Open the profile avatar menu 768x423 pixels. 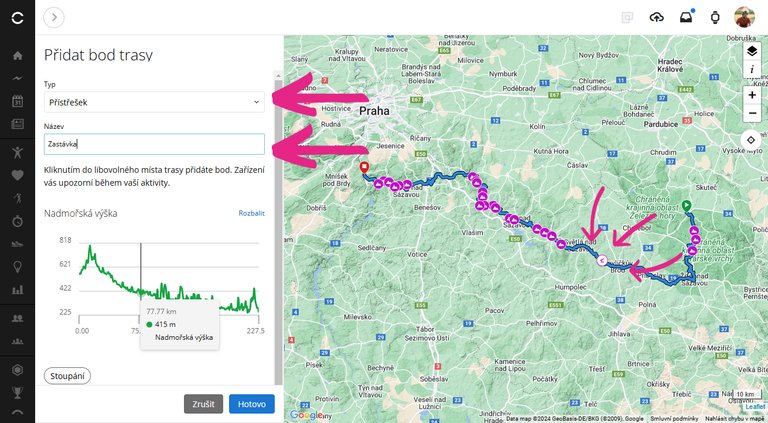pos(745,17)
